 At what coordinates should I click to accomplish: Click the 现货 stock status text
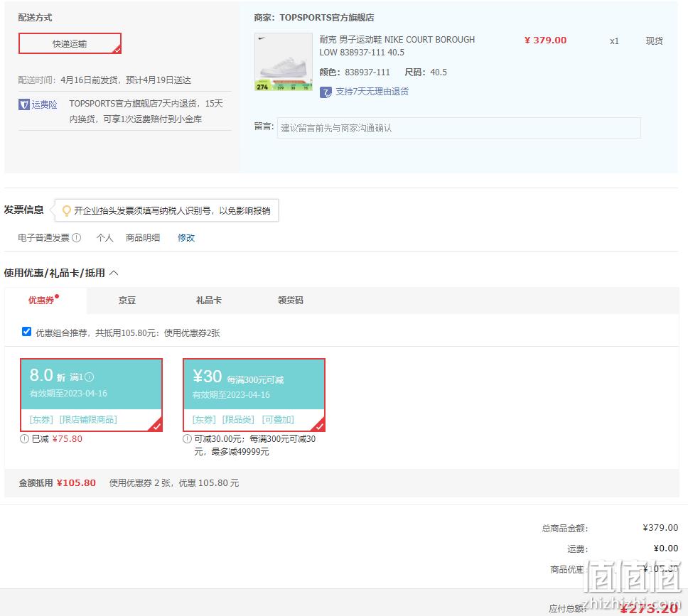point(654,40)
